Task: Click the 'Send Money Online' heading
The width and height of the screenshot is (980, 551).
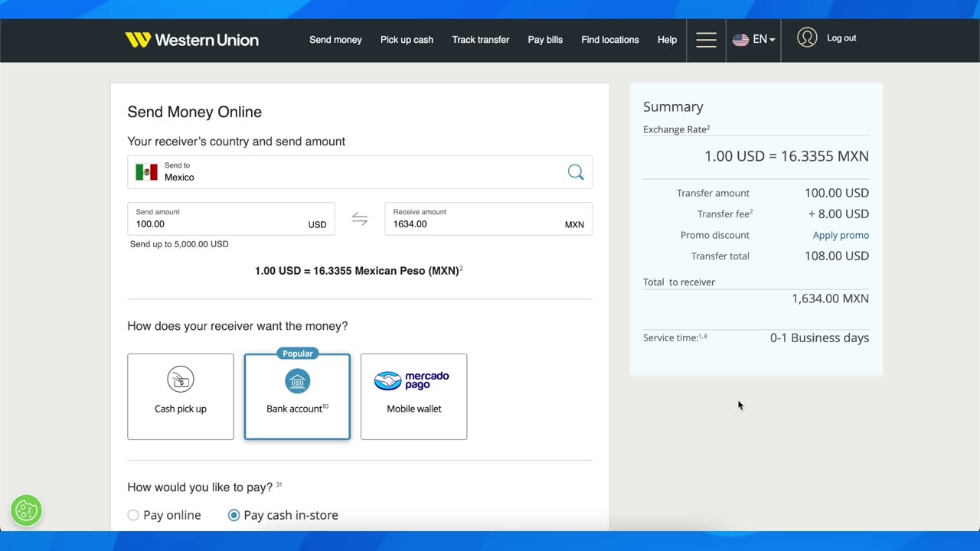Action: pos(194,112)
